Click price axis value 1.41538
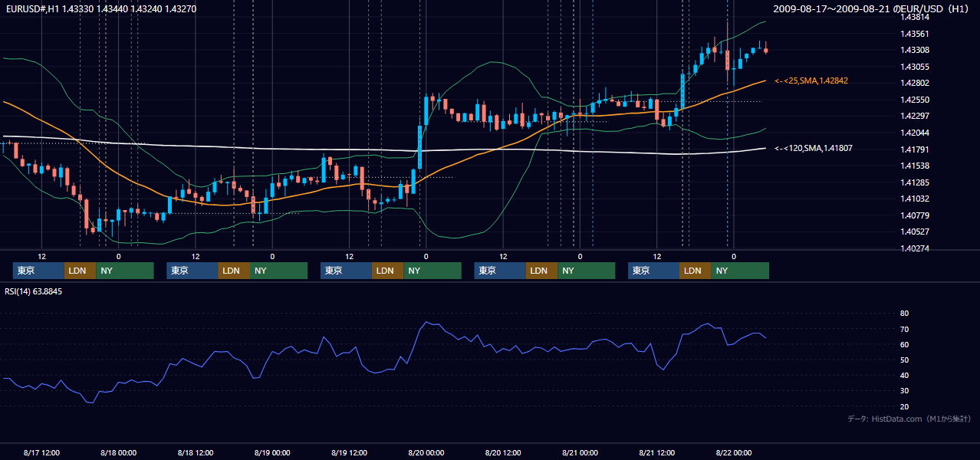The image size is (980, 460). [915, 166]
